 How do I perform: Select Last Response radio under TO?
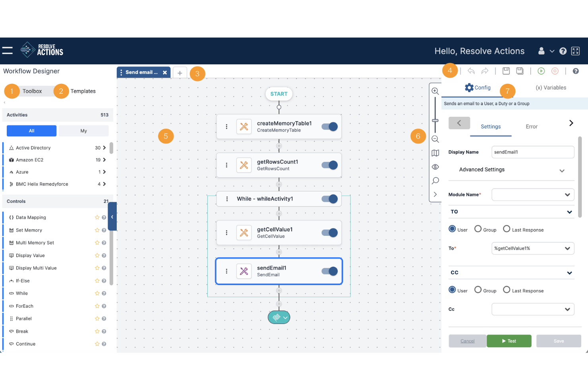coord(507,229)
